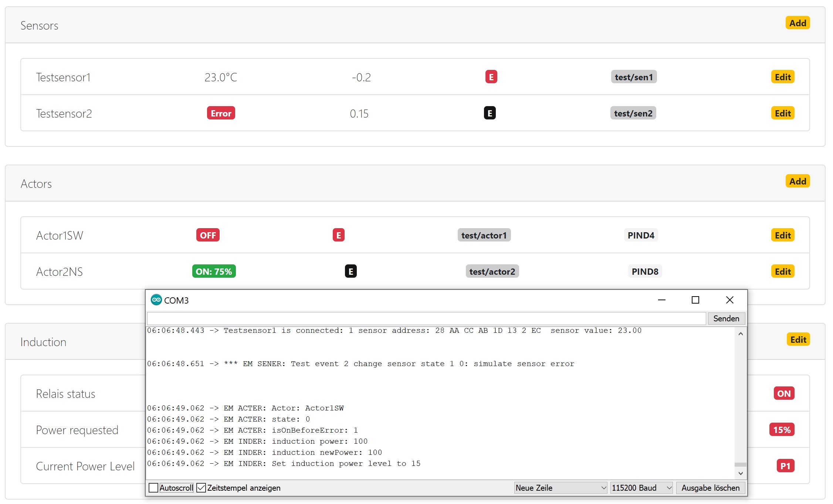Click the red E badge of Actor1SW
This screenshot has height=504, width=833.
338,235
